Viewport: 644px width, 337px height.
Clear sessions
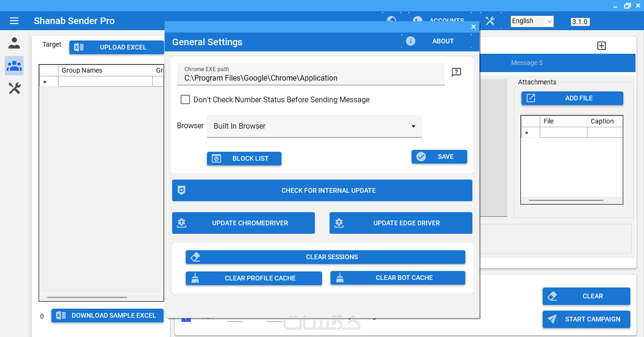325,257
